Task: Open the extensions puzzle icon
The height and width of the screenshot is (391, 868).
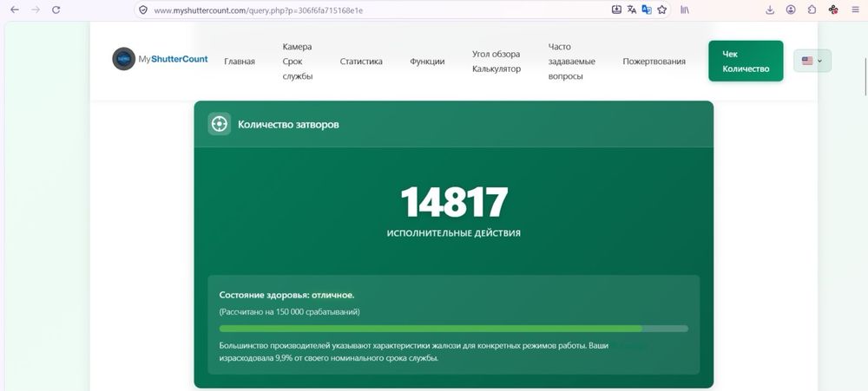Action: pyautogui.click(x=812, y=10)
